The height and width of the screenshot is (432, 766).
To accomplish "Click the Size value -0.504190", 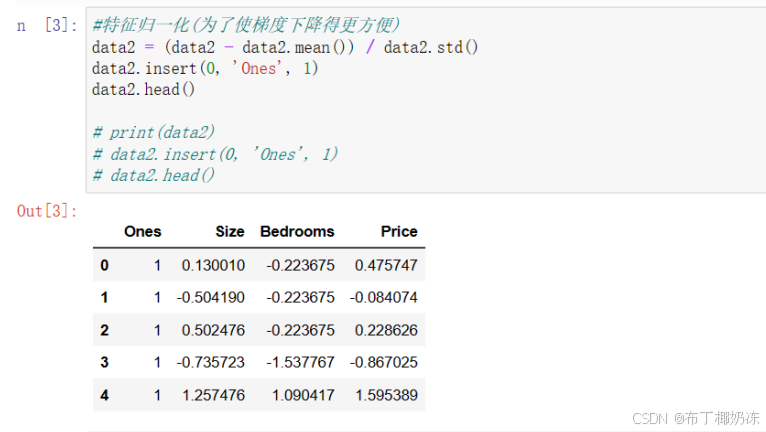I will [211, 298].
